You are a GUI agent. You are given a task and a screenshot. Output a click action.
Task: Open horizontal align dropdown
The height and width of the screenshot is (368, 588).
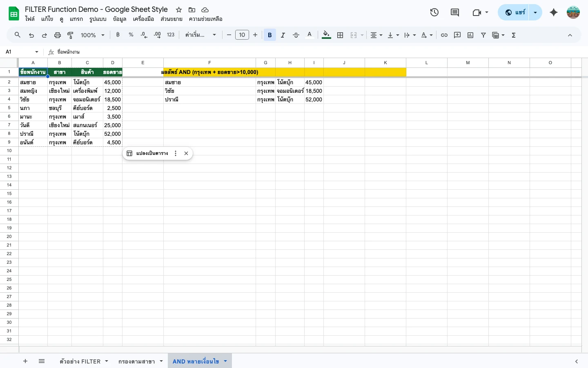[x=376, y=35]
